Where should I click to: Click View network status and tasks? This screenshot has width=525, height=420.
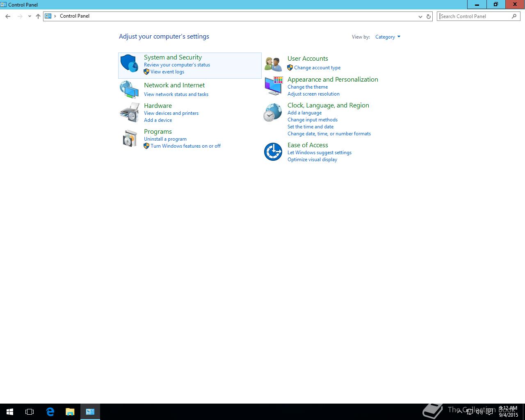176,94
